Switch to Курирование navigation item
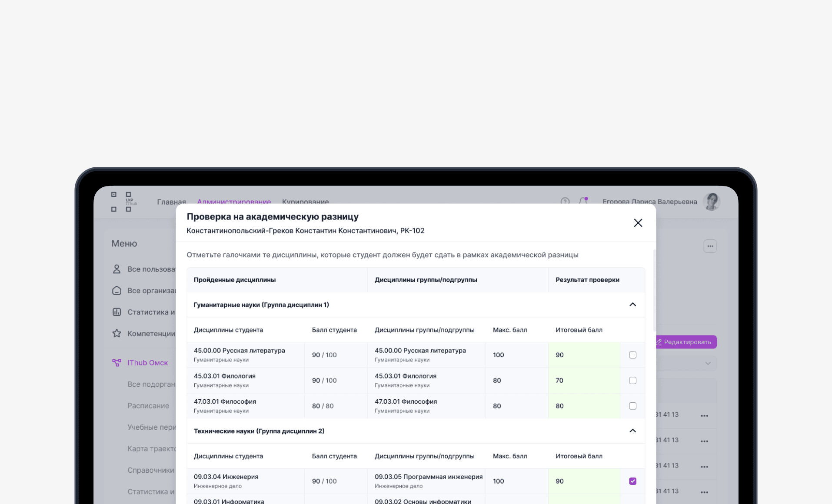The height and width of the screenshot is (504, 832). click(305, 202)
